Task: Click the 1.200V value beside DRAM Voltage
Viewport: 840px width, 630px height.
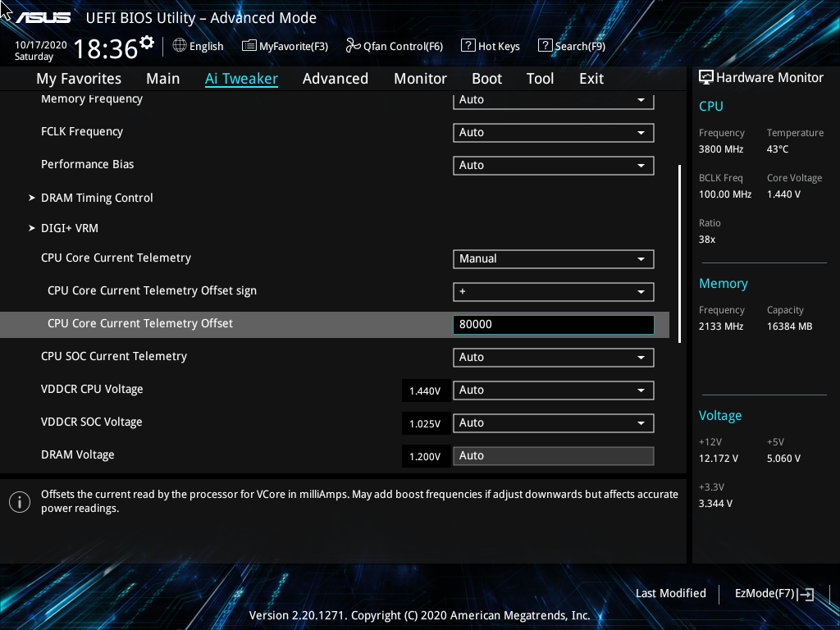Action: [425, 456]
